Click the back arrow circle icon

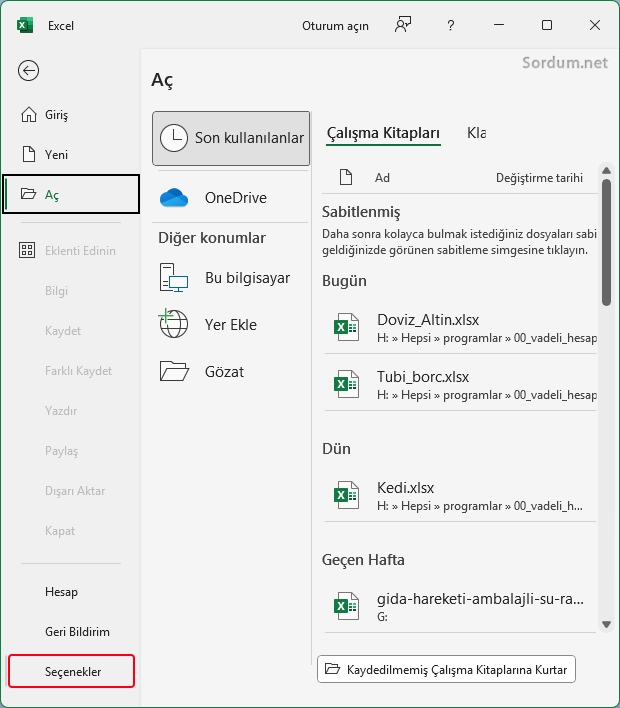pos(28,70)
